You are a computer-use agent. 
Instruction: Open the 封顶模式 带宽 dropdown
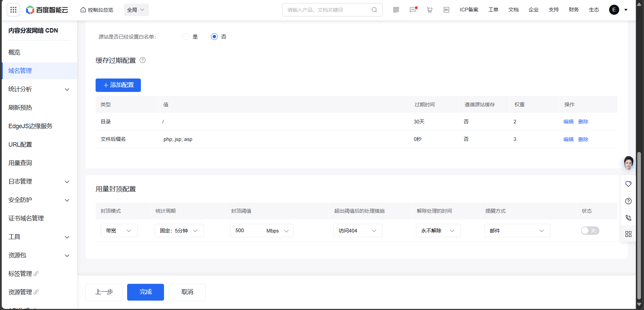click(x=119, y=230)
